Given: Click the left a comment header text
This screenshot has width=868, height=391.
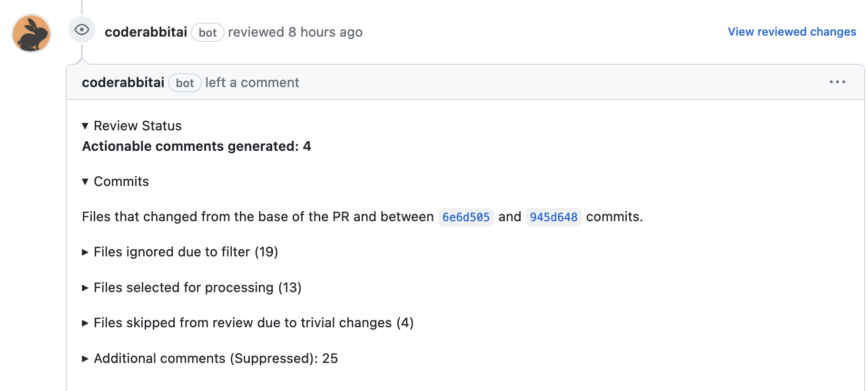Looking at the screenshot, I should click(x=252, y=82).
